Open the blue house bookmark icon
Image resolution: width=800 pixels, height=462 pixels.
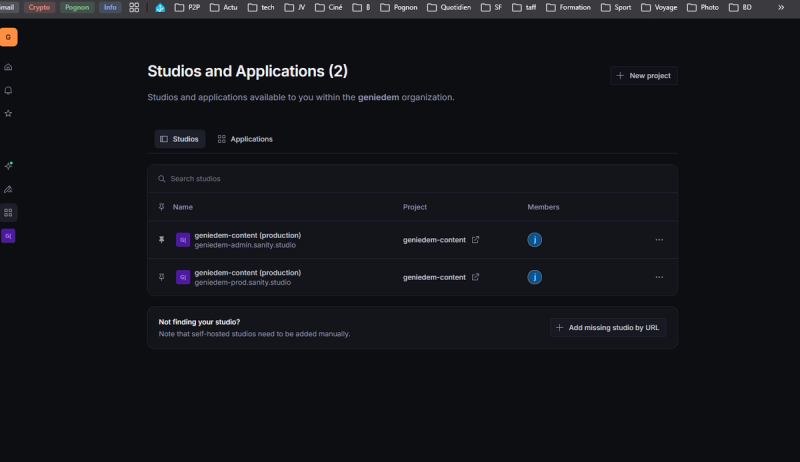[x=160, y=7]
